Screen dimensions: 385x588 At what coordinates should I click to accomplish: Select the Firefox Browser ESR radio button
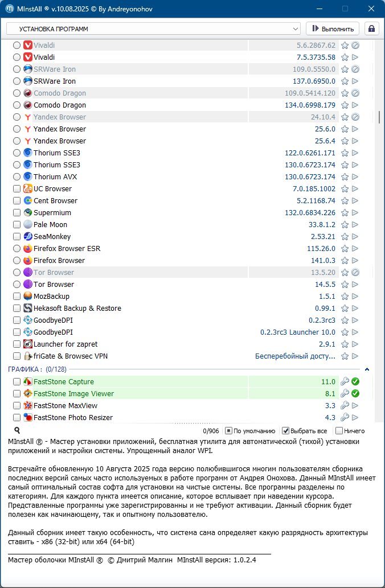click(x=17, y=248)
